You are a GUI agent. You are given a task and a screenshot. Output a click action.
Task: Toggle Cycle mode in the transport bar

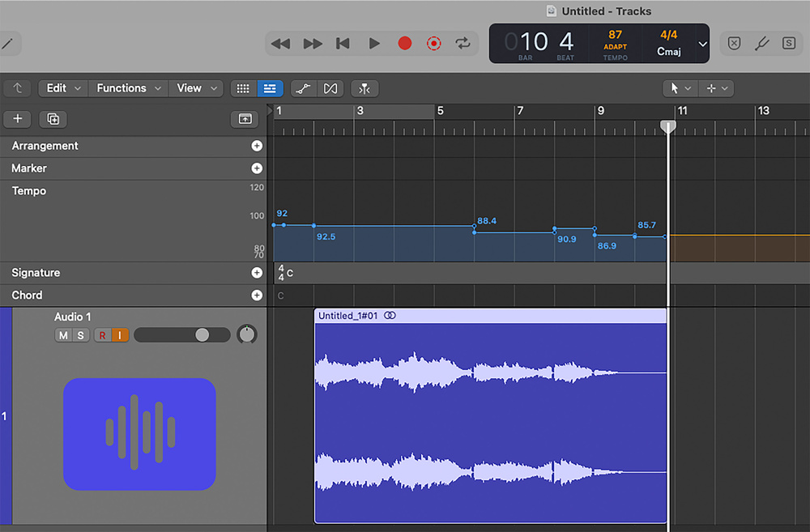pos(463,44)
